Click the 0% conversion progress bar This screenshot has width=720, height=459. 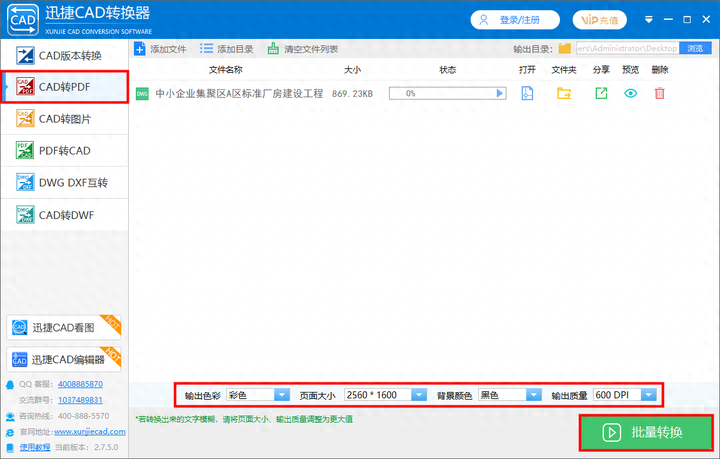pyautogui.click(x=447, y=93)
